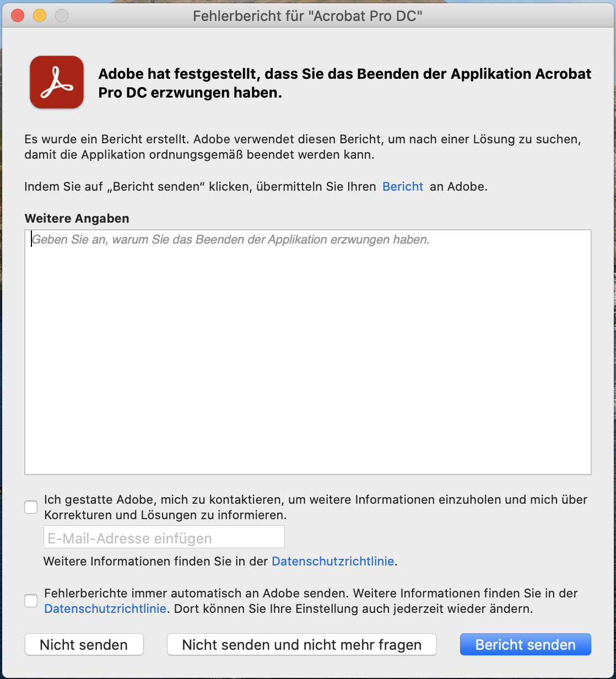
Task: Click the dialog title bar
Action: 308,15
